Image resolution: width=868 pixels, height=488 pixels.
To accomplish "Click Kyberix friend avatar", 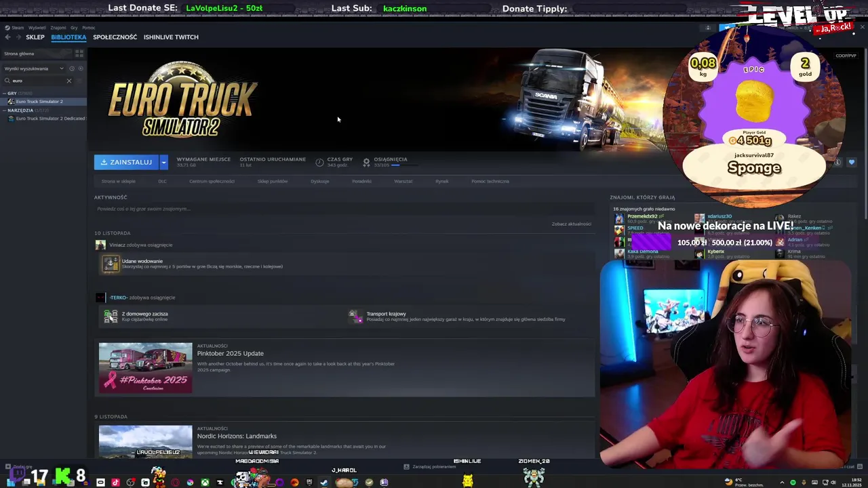I will [x=699, y=253].
